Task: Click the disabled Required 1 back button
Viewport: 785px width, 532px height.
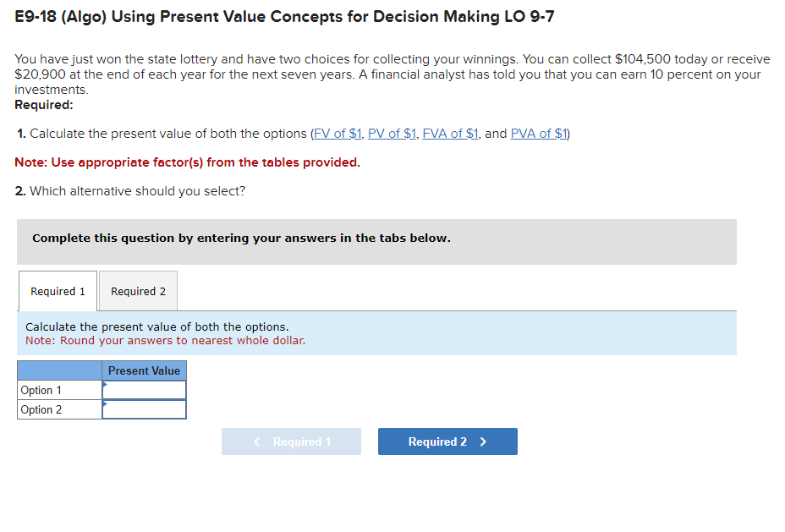Action: click(x=291, y=441)
